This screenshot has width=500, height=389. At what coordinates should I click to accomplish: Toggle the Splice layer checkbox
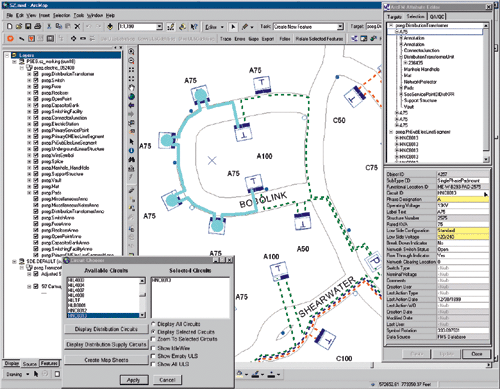pos(36,161)
